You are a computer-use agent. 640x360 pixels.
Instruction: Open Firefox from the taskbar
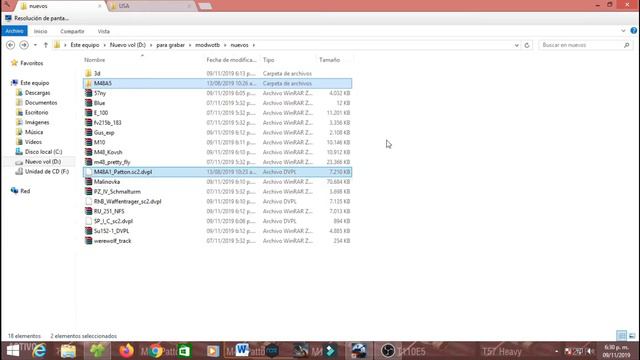click(x=127, y=351)
